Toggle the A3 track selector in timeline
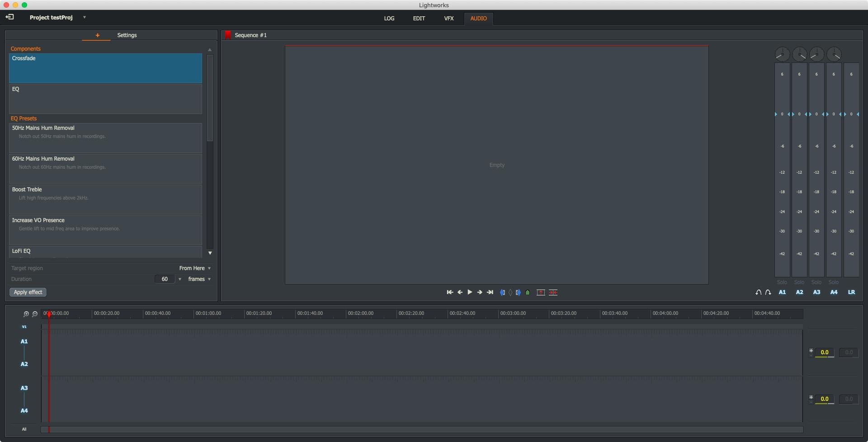Image resolution: width=868 pixels, height=442 pixels. [x=24, y=388]
